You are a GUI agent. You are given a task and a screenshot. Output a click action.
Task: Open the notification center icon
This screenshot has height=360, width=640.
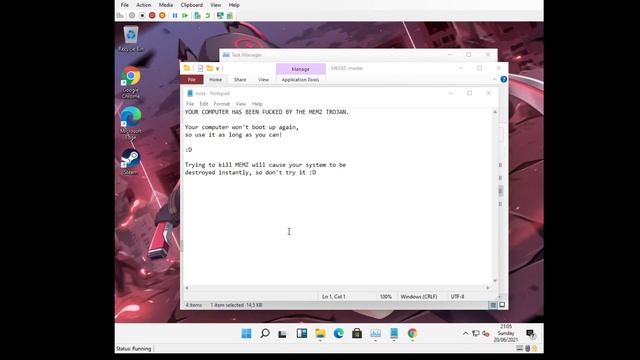click(531, 334)
